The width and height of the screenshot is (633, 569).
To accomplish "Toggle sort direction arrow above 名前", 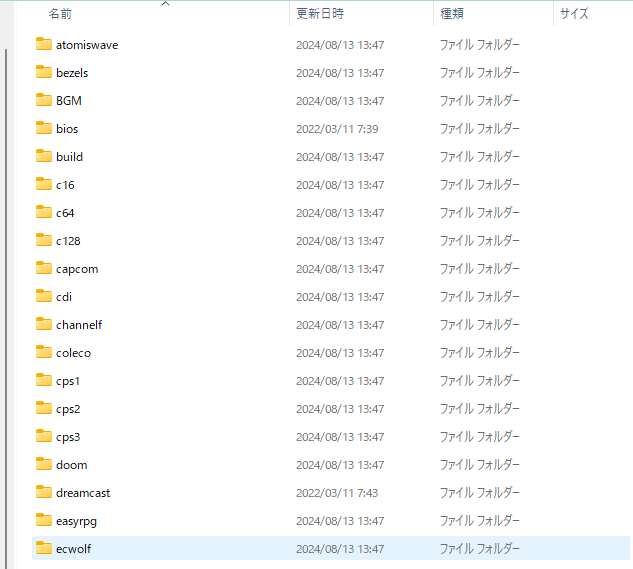I will [x=166, y=4].
